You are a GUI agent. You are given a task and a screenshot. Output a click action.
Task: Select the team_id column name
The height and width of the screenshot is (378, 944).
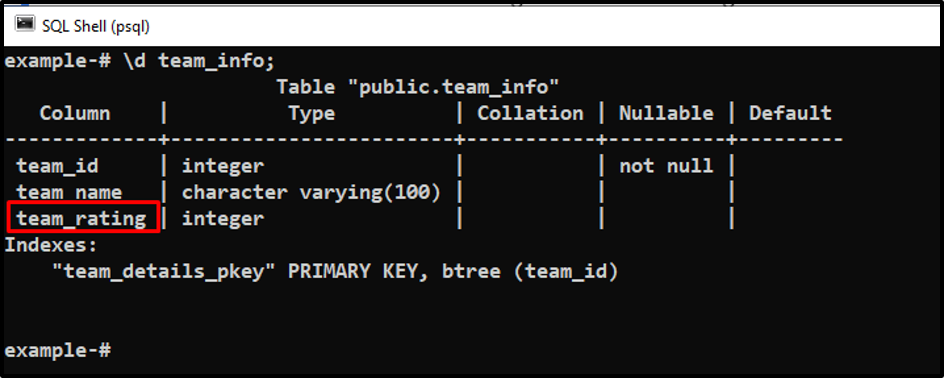coord(57,166)
